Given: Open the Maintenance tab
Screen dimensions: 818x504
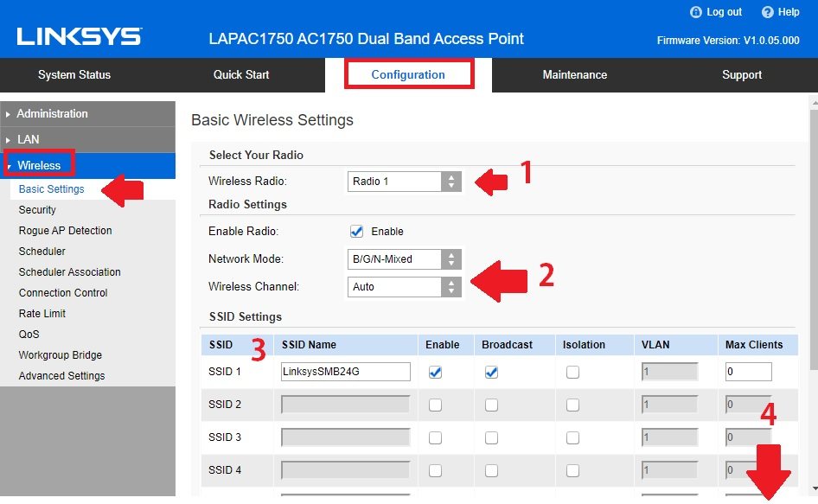Looking at the screenshot, I should [574, 75].
